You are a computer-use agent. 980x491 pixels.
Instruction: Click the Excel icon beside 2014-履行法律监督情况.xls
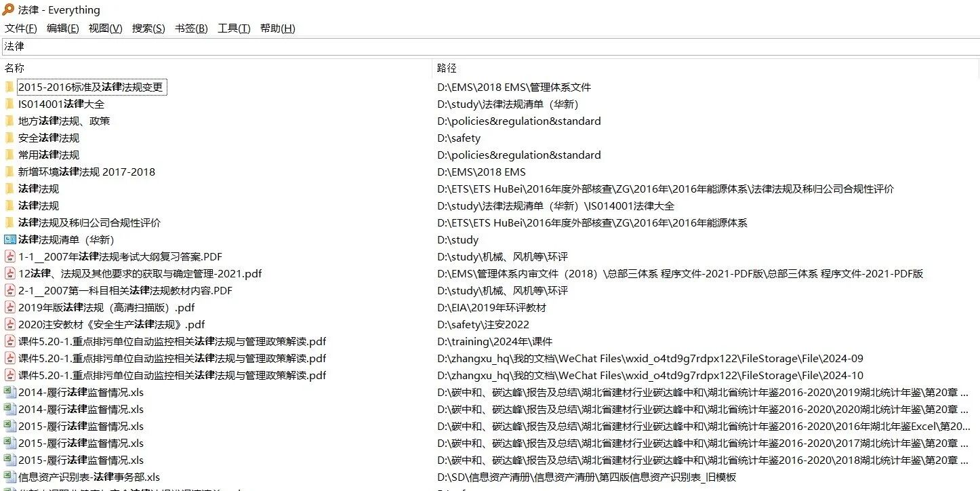pos(9,392)
